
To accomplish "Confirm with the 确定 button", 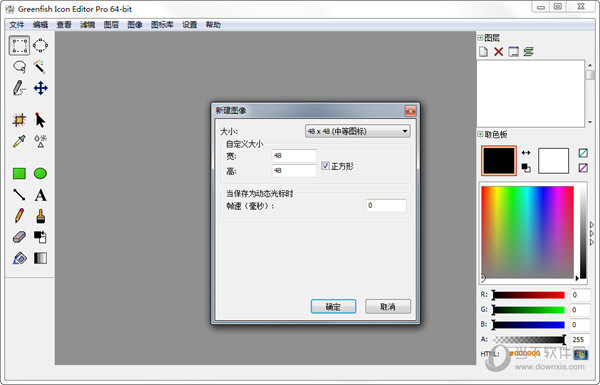I will tap(333, 307).
